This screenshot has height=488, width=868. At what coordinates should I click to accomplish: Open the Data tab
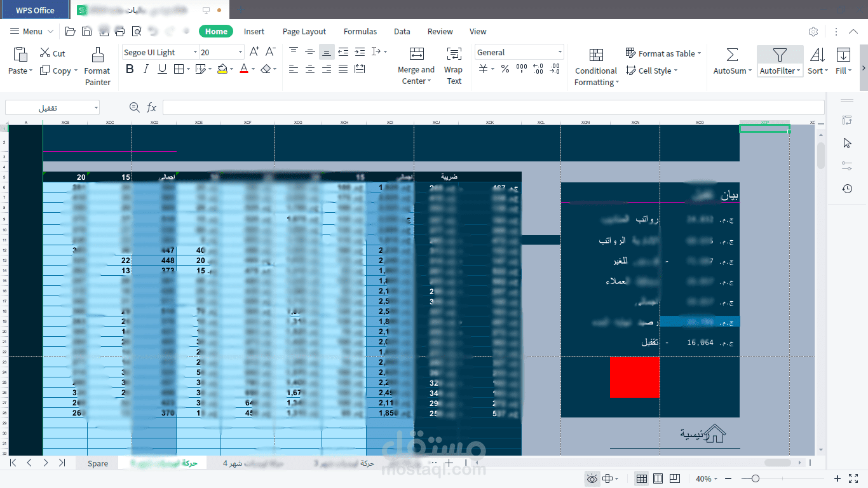(402, 31)
